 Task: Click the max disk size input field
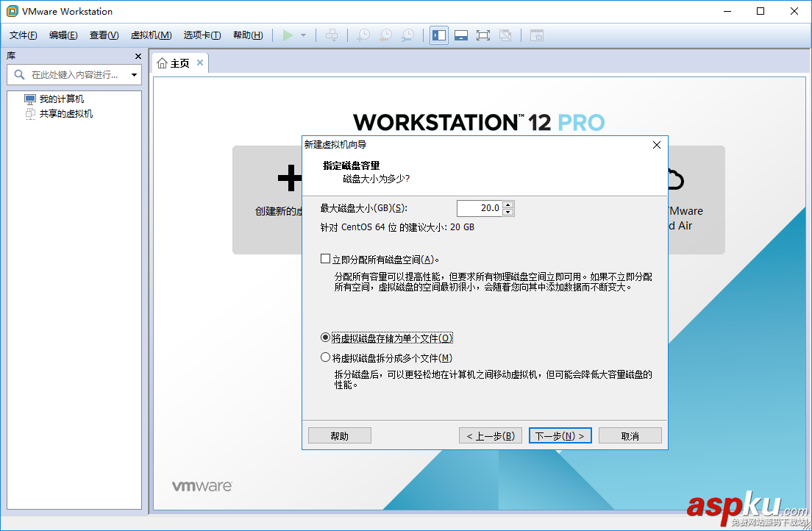tap(480, 208)
